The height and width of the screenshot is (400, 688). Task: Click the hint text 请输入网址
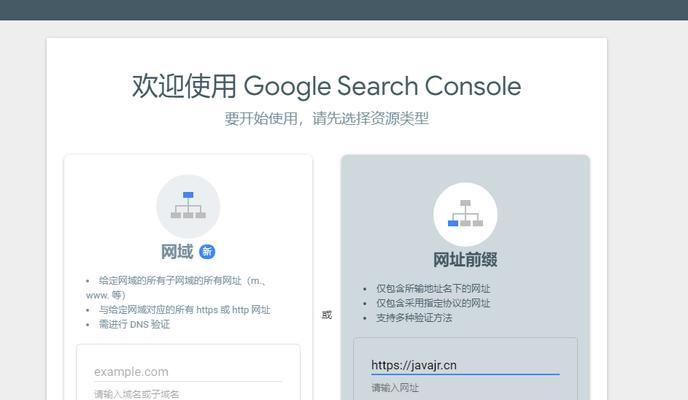tap(395, 388)
